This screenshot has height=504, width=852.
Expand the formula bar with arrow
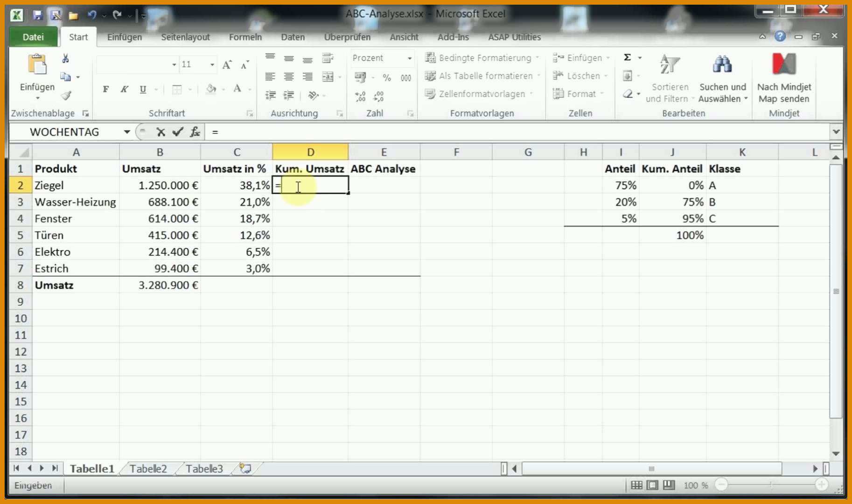click(836, 132)
